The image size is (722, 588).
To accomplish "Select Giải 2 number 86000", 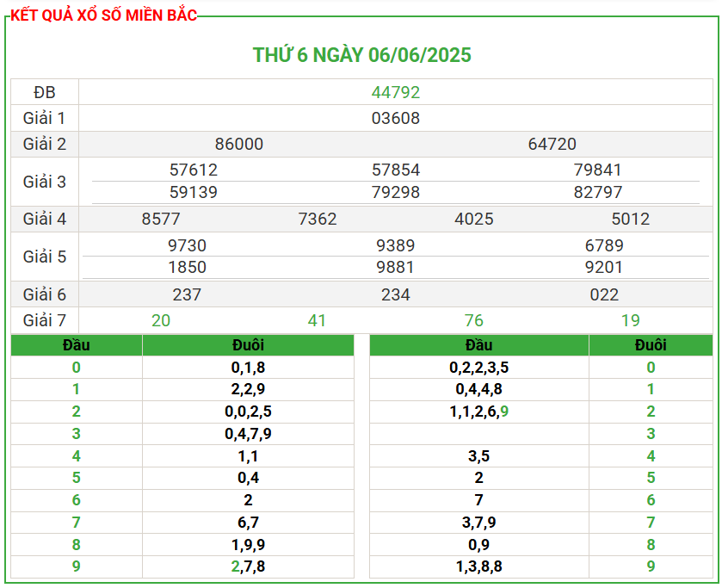I will [x=239, y=144].
